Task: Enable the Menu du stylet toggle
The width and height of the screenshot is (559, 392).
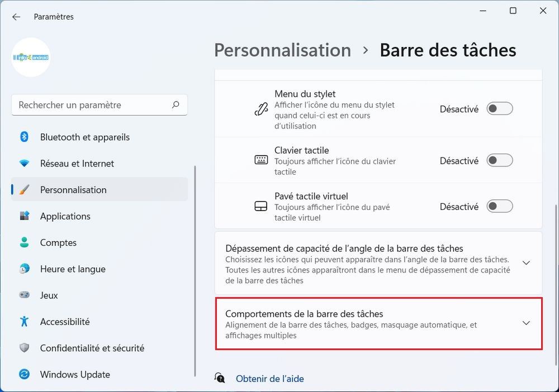Action: tap(499, 109)
